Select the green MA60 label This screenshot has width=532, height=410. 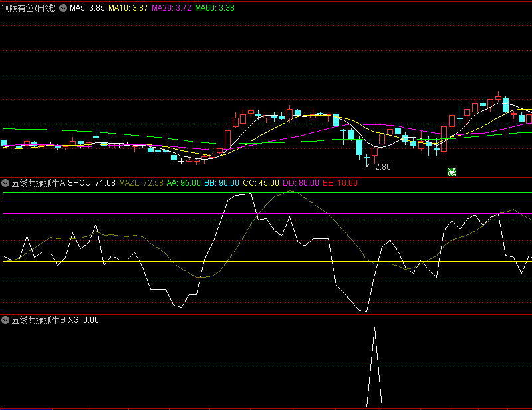213,9
